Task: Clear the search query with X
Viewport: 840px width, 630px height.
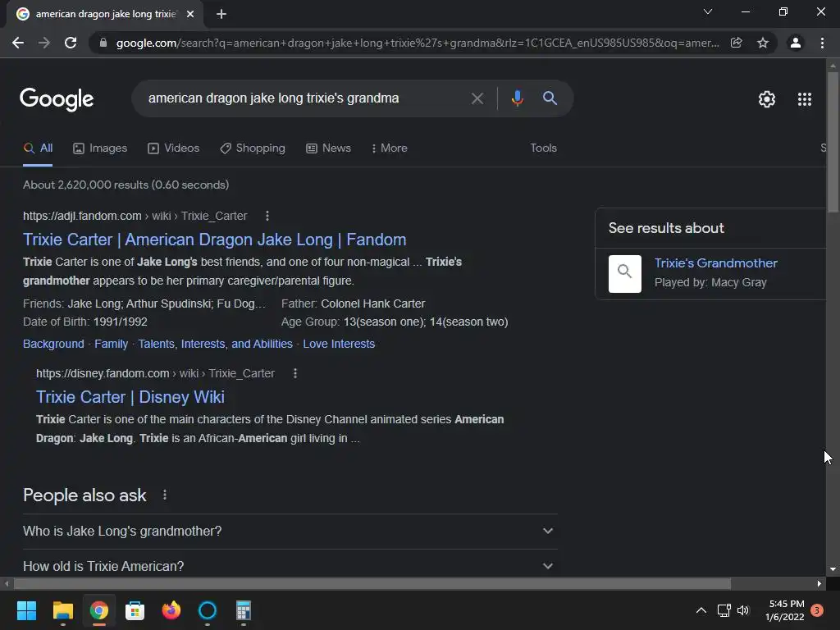Action: pos(477,98)
